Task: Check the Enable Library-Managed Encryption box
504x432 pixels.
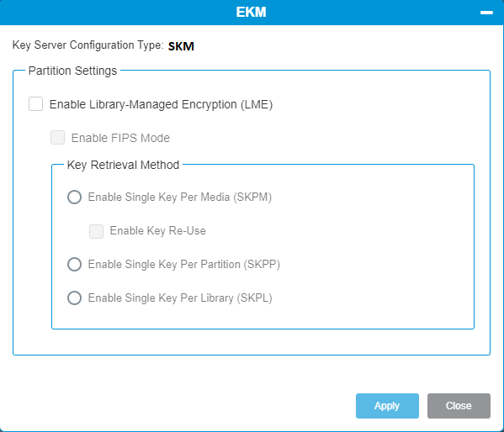Action: tap(35, 104)
